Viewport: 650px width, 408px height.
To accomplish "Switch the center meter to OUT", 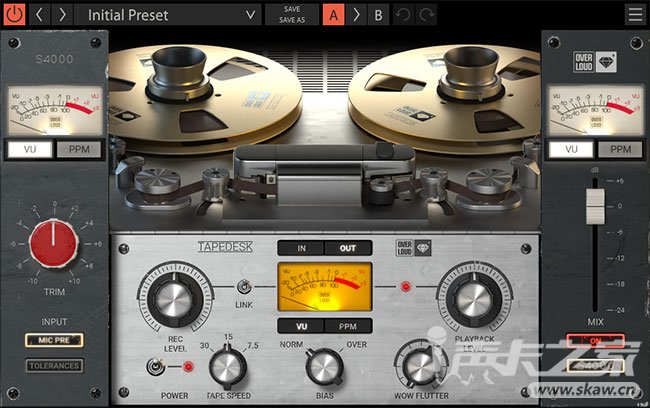I will tap(348, 248).
